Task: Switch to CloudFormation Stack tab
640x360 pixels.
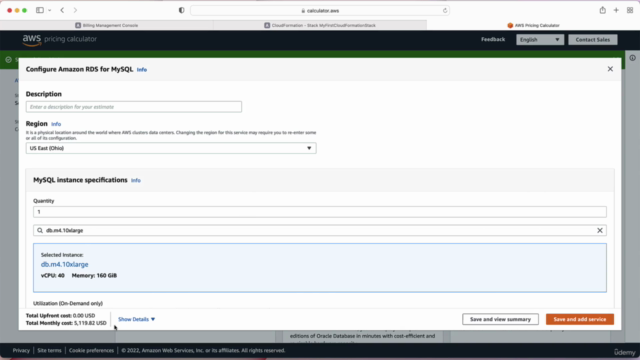Action: (320, 25)
